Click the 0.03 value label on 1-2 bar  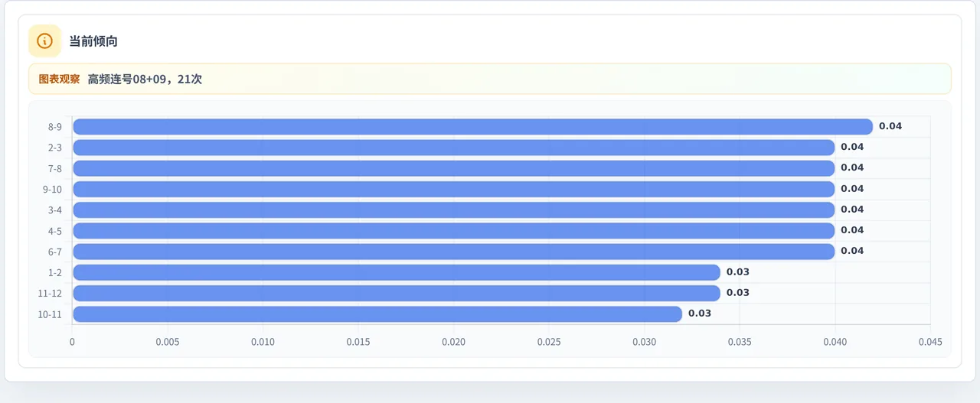[738, 272]
